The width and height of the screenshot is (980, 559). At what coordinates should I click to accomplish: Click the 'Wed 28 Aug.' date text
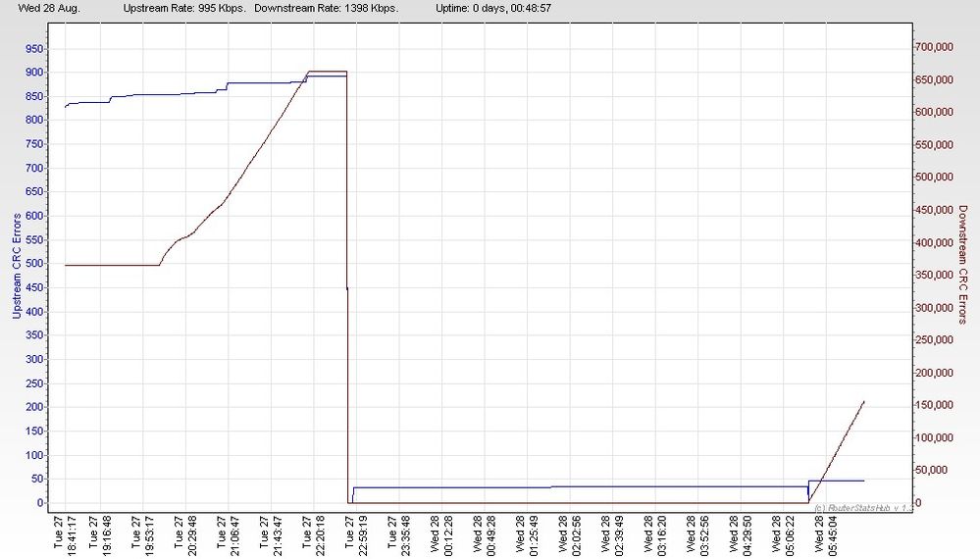pyautogui.click(x=49, y=8)
